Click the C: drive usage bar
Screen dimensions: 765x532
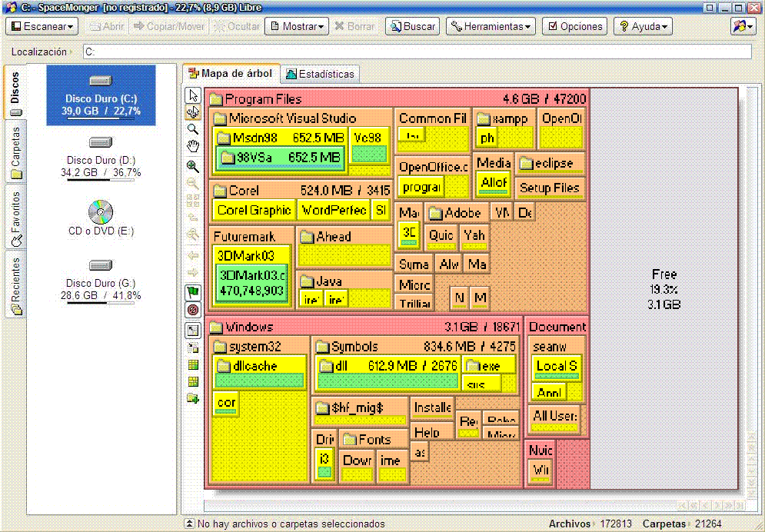point(101,118)
